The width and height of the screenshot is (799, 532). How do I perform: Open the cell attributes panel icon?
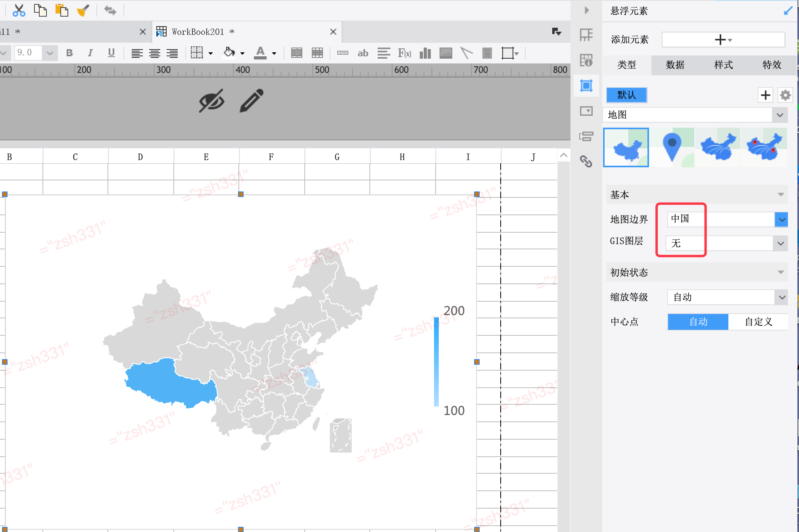coord(586,60)
